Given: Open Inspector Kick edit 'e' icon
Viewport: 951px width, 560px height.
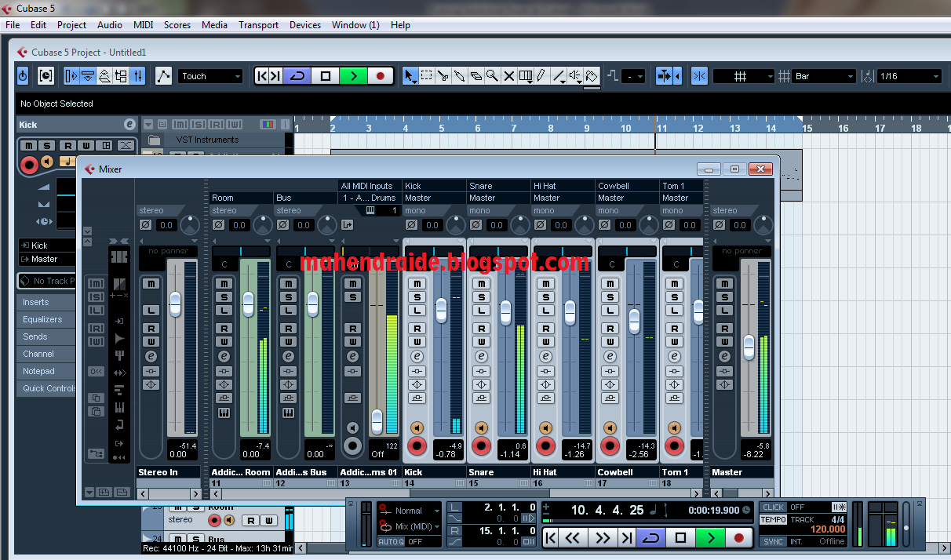Looking at the screenshot, I should 129,124.
